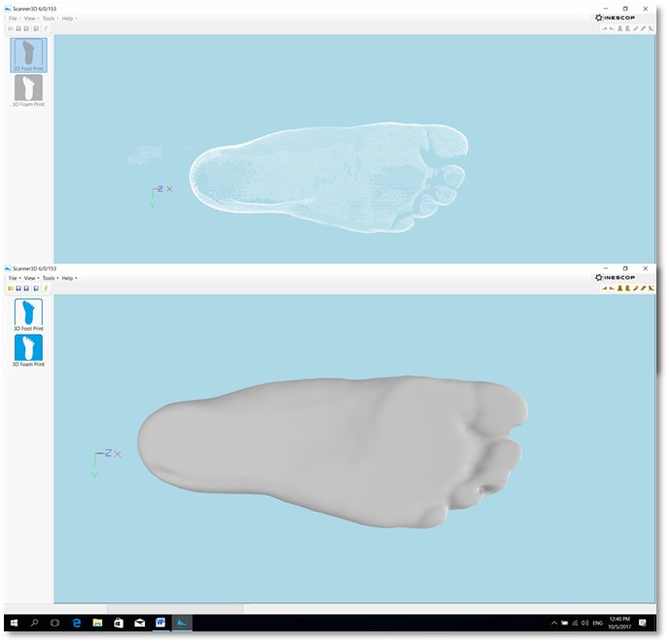This screenshot has height=644, width=669.
Task: Click the open folder icon in lower window toolbar
Action: (11, 289)
